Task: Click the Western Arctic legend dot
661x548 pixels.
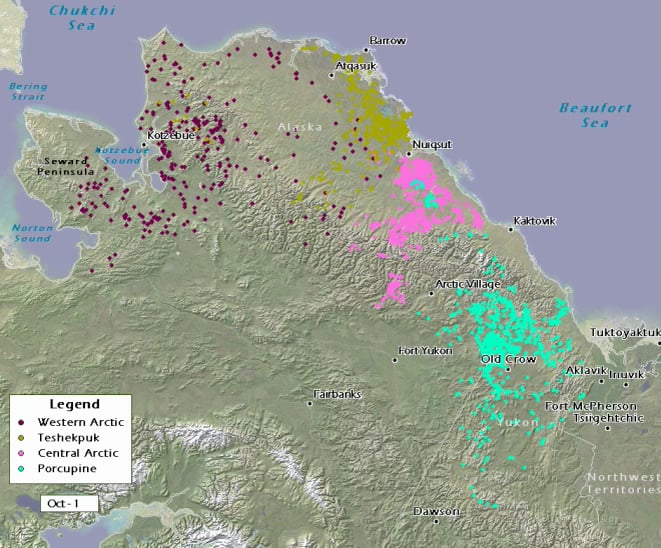Action: [21, 422]
